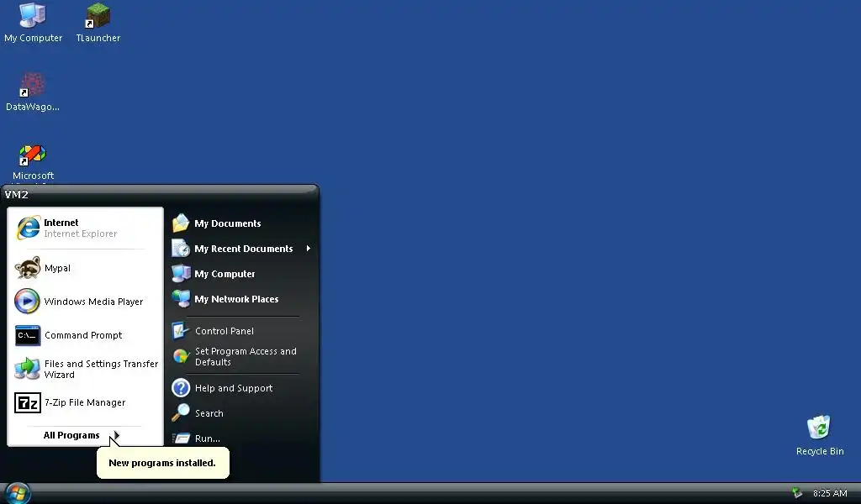
Task: Choose Mypal from the Start menu
Action: tap(57, 268)
